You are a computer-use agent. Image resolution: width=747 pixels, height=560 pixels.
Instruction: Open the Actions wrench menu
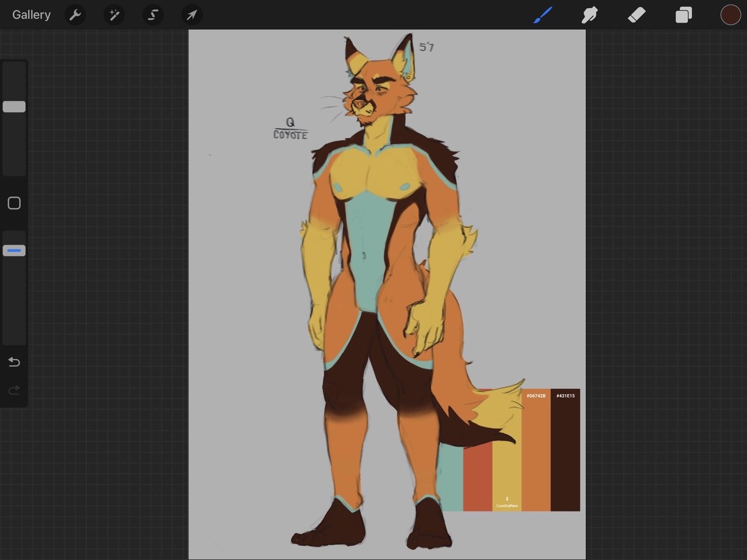[75, 14]
